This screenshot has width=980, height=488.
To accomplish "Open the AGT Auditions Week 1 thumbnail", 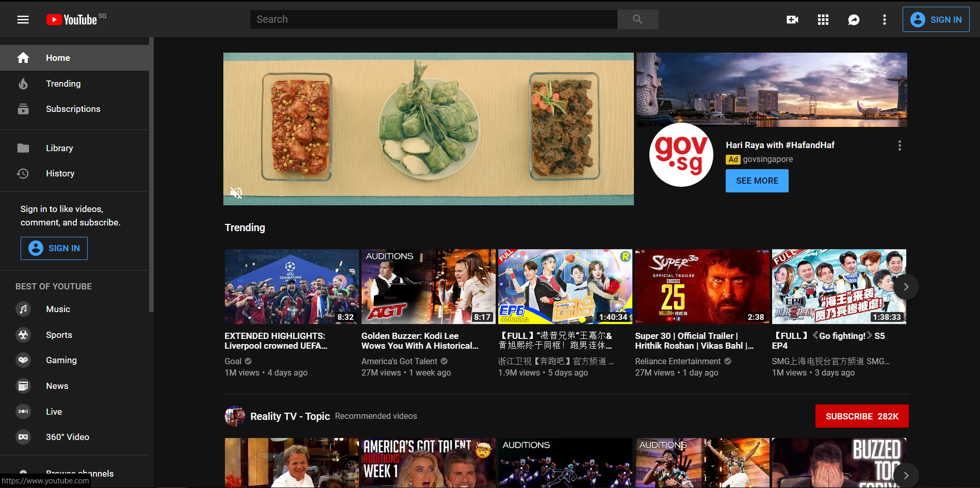I will (429, 463).
